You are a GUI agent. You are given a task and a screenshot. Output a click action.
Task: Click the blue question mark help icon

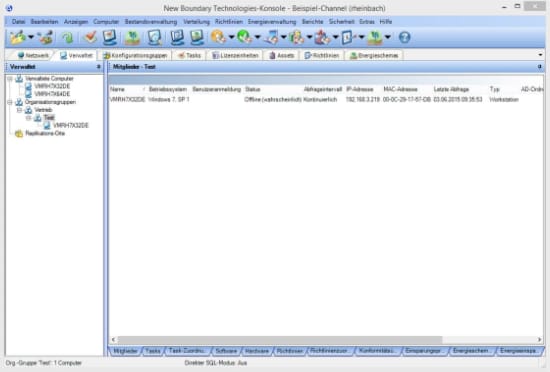[x=404, y=37]
